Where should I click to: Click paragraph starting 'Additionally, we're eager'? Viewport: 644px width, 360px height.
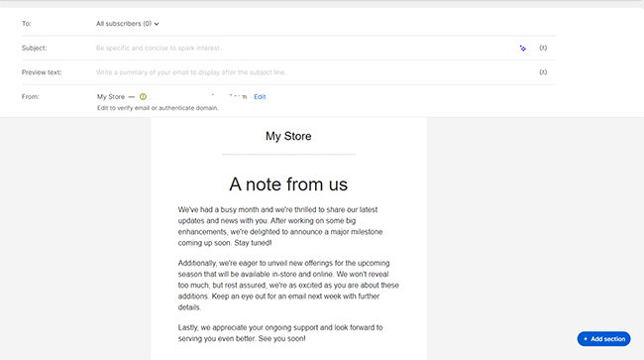(x=288, y=286)
